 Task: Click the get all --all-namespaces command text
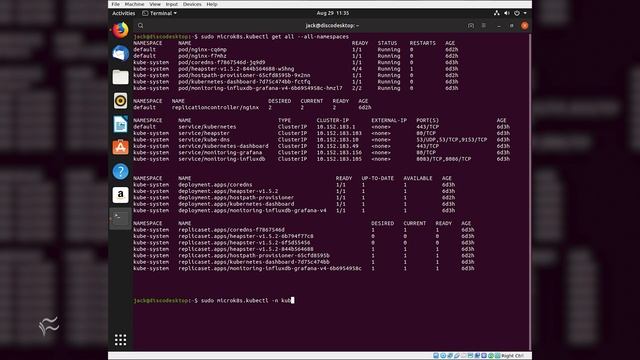coord(310,37)
